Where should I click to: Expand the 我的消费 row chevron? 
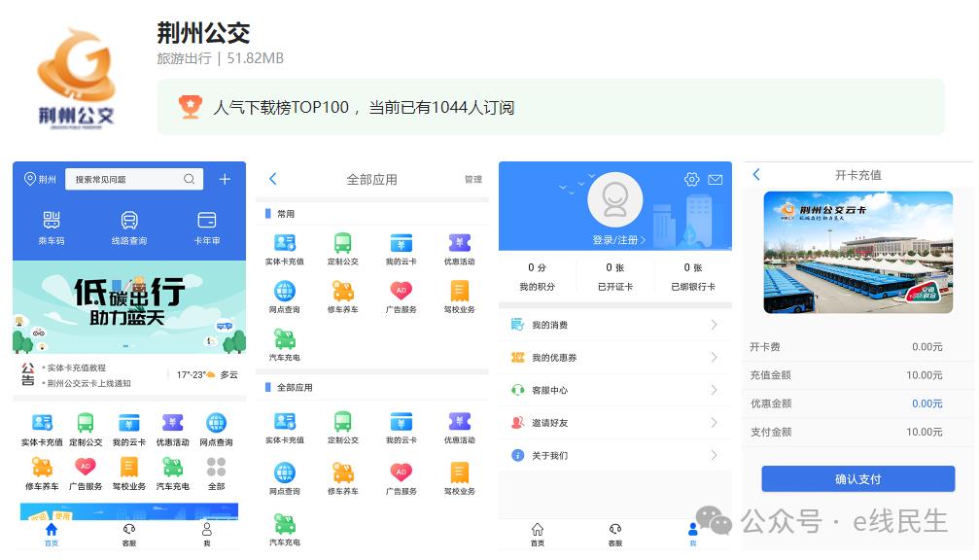coord(715,325)
